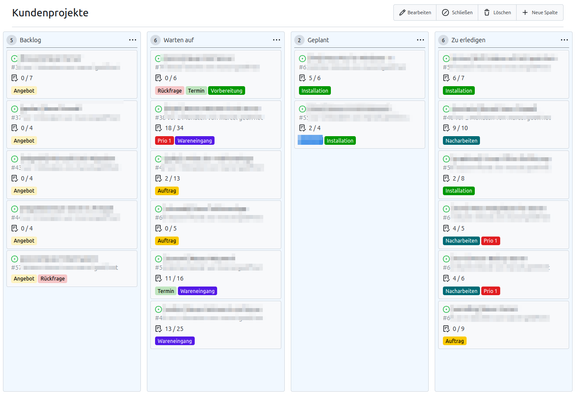Image resolution: width=576 pixels, height=399 pixels.
Task: Select Angebot label on the 0 / 7 card
Action: 24,91
